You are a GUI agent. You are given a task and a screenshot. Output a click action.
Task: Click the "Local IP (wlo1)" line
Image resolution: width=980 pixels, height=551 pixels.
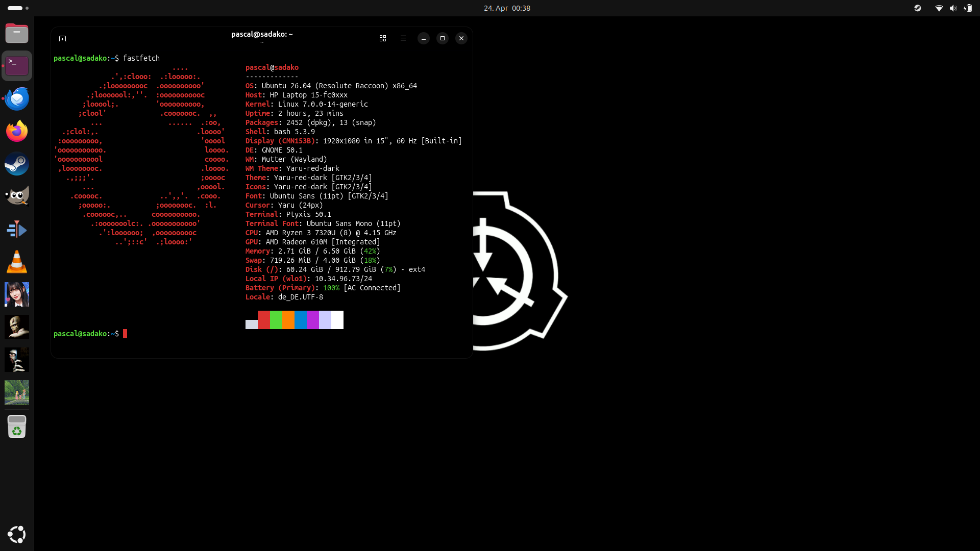click(309, 279)
